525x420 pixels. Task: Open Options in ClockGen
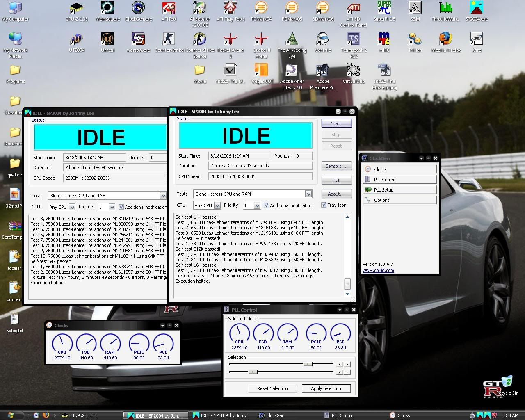pyautogui.click(x=399, y=200)
